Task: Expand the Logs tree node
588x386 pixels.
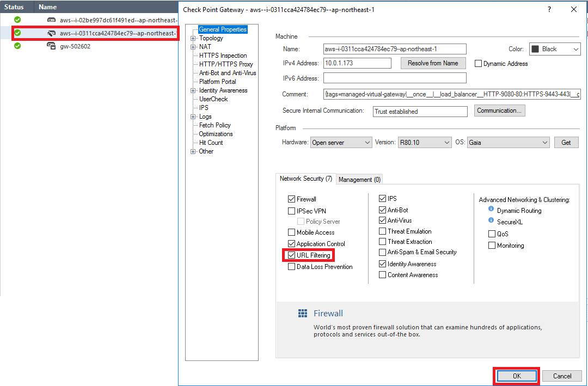Action: (193, 117)
